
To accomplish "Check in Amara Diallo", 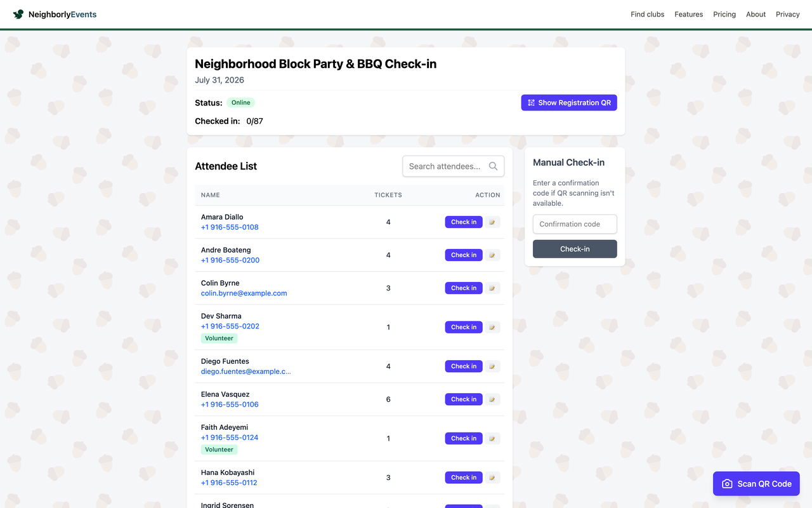I will pos(464,222).
